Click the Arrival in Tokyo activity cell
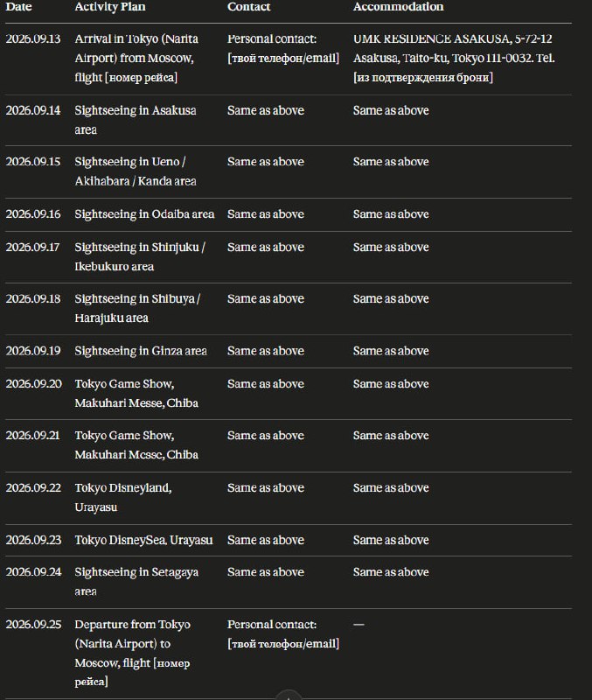 tap(136, 58)
